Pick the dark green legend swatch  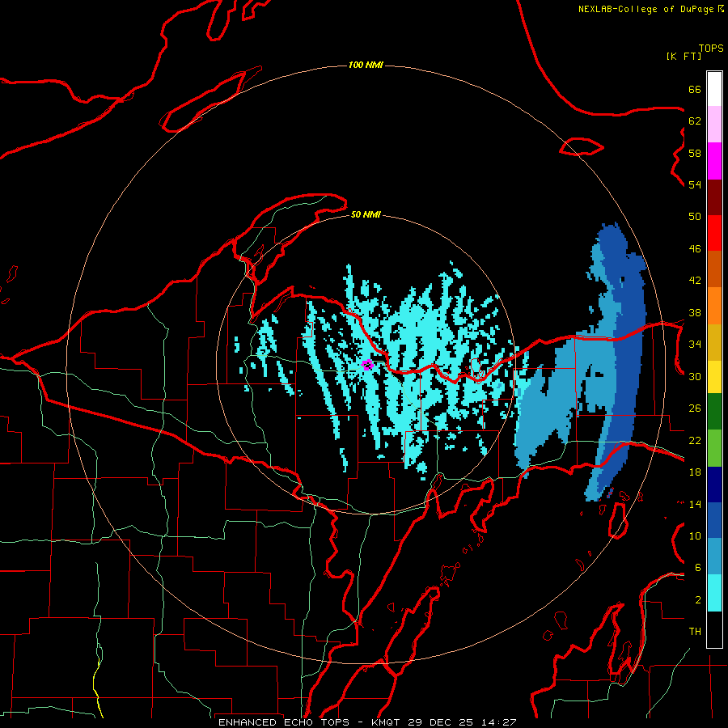coord(714,412)
